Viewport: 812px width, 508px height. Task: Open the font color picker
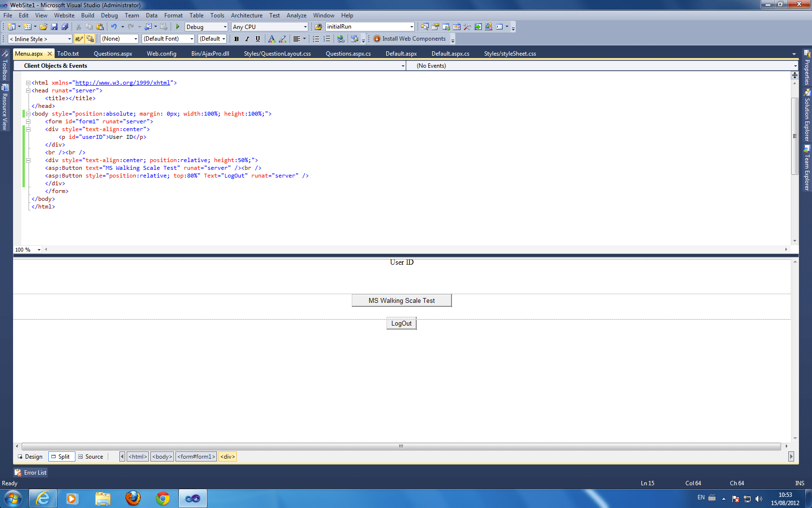272,39
